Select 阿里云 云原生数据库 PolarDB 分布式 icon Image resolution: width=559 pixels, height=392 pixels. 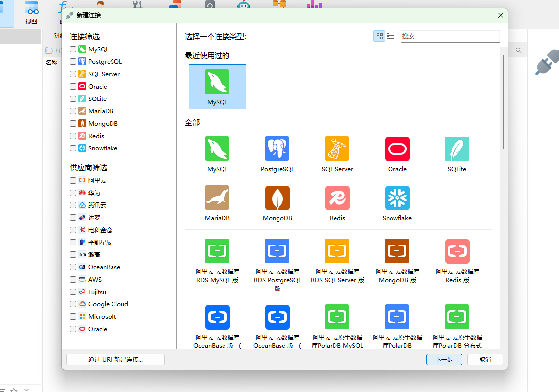[x=457, y=317]
